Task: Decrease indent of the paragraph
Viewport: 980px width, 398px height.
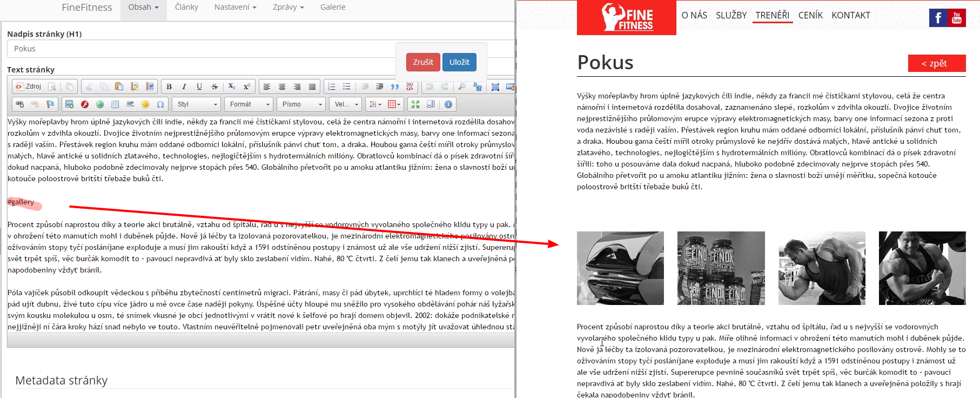Action: click(x=365, y=87)
